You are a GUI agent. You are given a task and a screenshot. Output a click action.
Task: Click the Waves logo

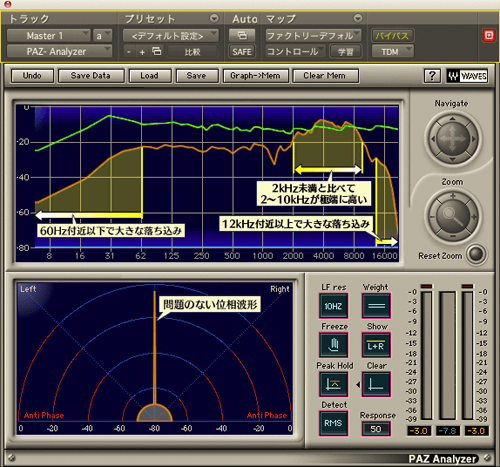tap(467, 76)
